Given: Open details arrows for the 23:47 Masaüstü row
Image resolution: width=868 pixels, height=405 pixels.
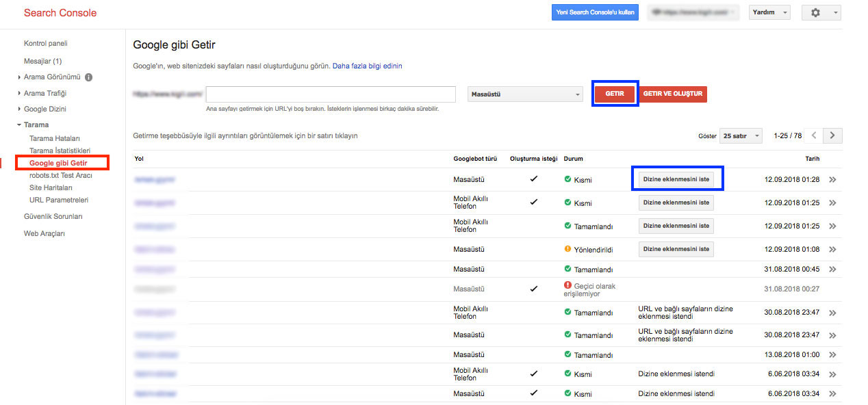Looking at the screenshot, I should click(832, 335).
